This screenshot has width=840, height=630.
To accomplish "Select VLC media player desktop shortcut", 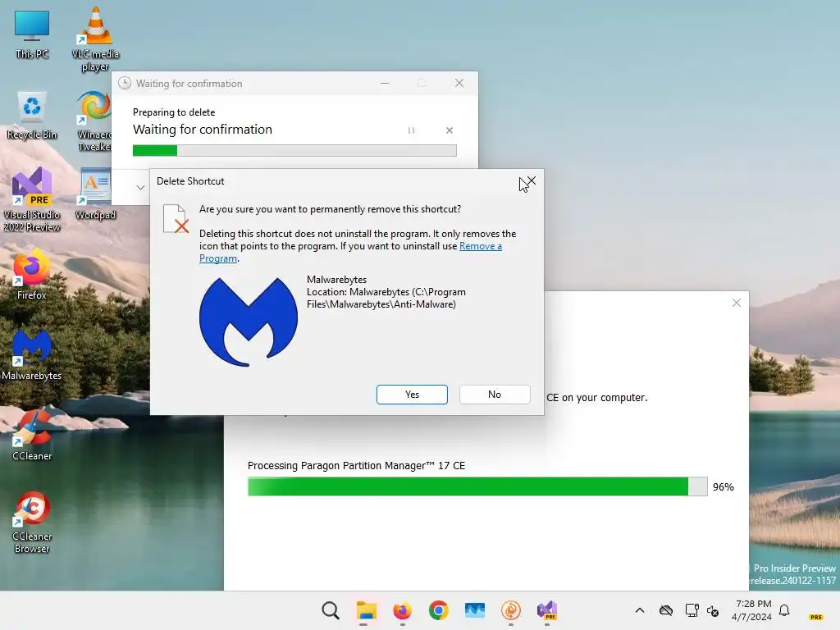I will (x=95, y=39).
